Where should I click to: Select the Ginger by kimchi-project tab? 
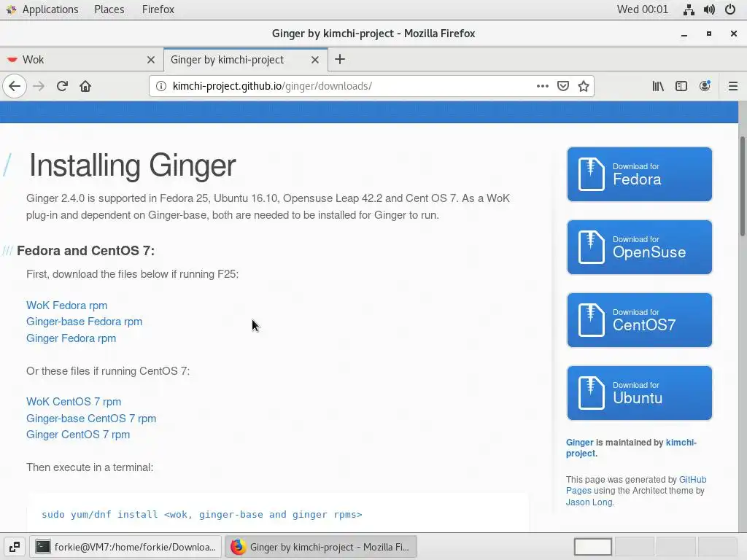[245, 60]
